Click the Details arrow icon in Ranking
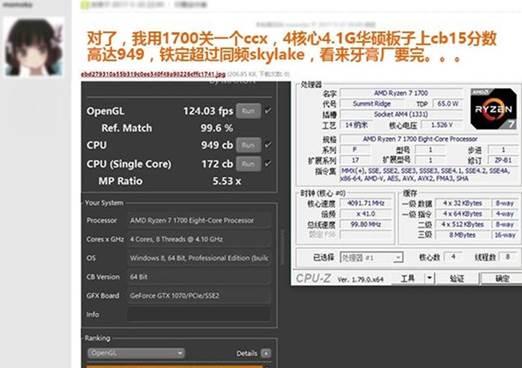Image resolution: width=522 pixels, height=368 pixels. pos(266,353)
